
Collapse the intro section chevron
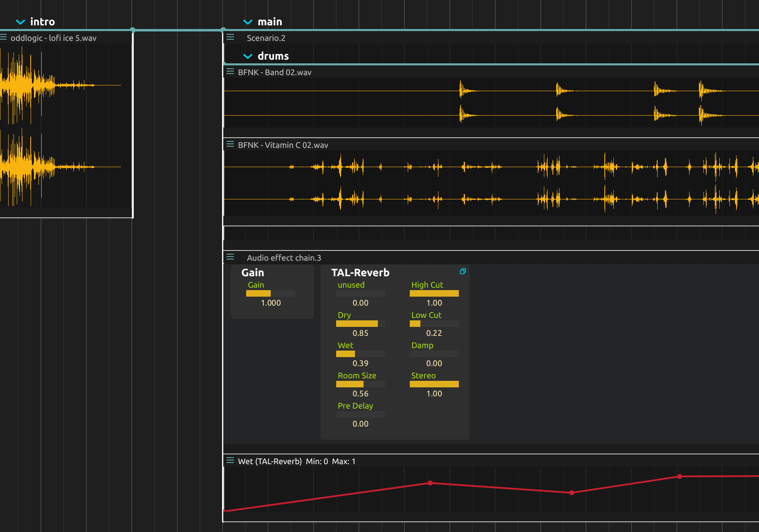tap(20, 22)
